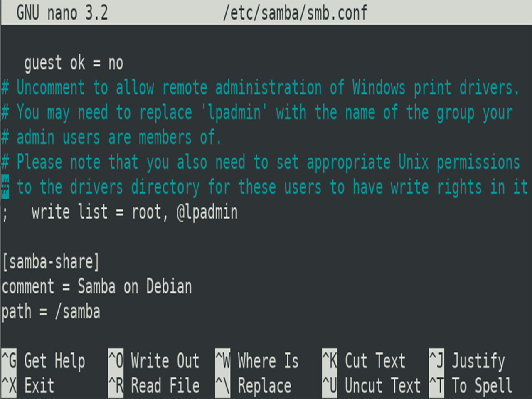Click the ^\ Replace shortcut

tap(254, 386)
